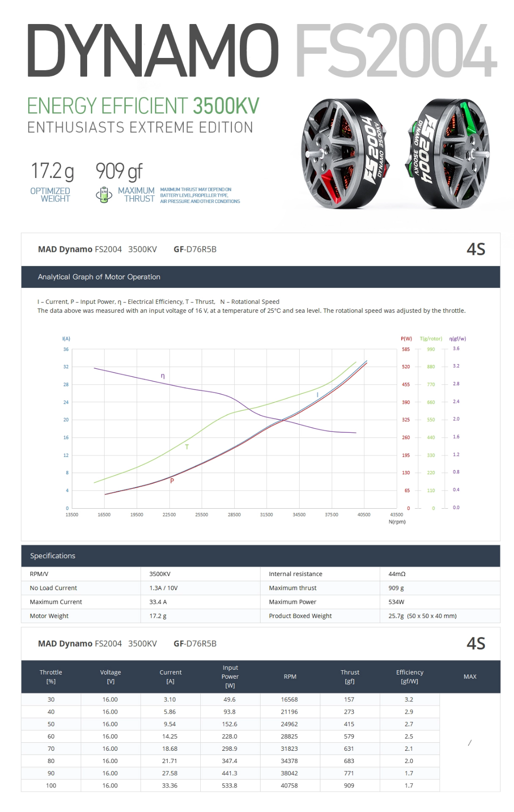
Task: Click the MAXIMUM THRUST label near battery icon
Action: (x=136, y=195)
